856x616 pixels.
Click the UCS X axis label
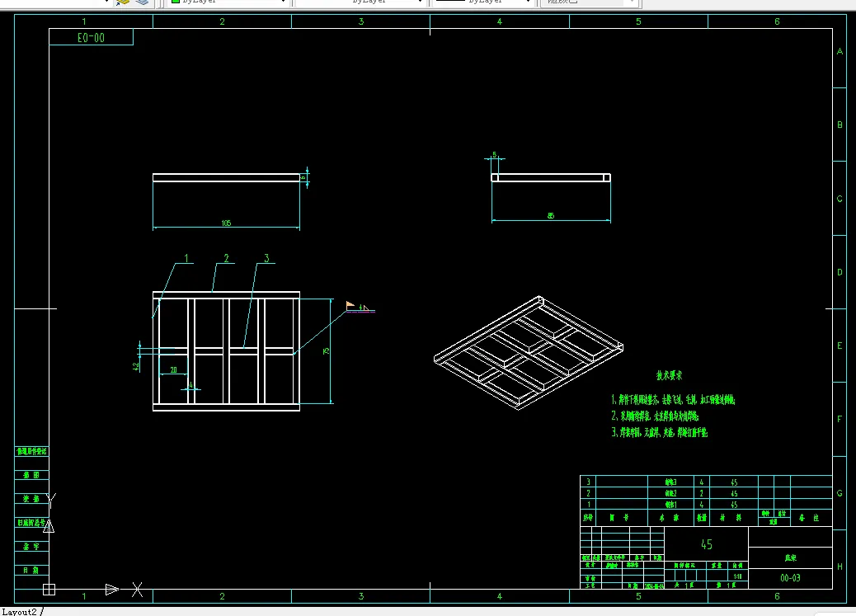pos(137,590)
